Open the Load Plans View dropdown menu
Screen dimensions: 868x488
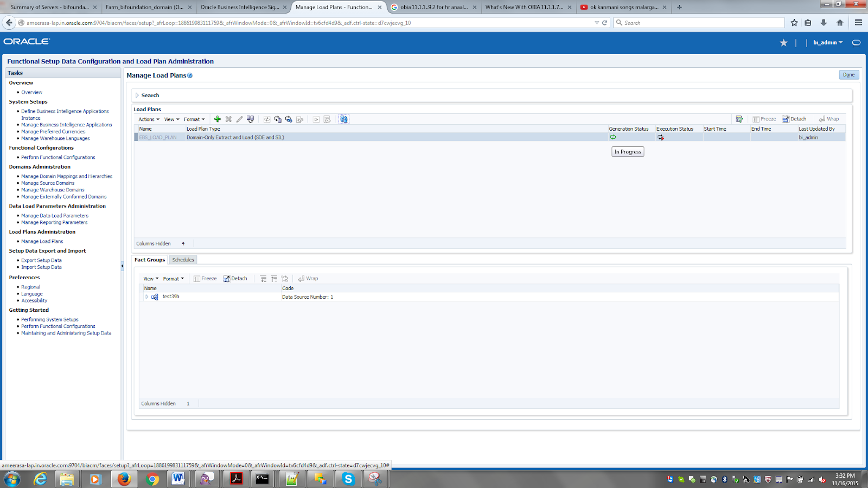[x=171, y=119]
